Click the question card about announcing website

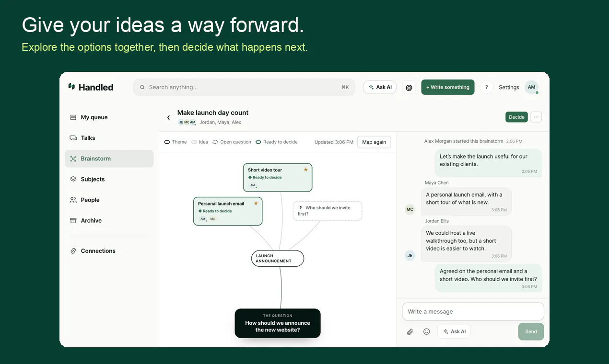(278, 323)
